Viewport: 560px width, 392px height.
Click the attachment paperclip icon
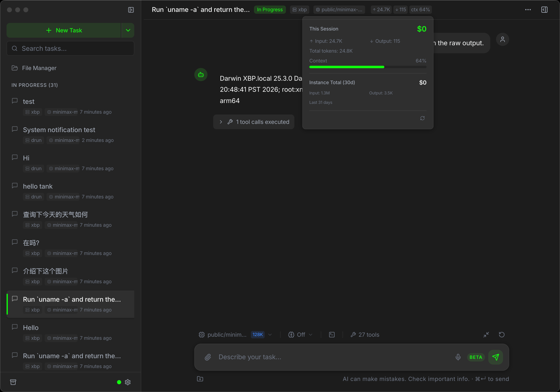coord(208,357)
